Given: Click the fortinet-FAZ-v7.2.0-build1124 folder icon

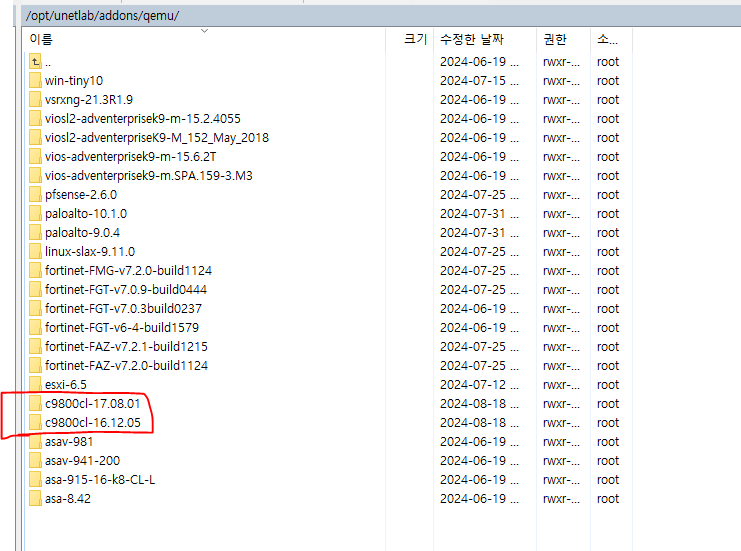Looking at the screenshot, I should 35,365.
